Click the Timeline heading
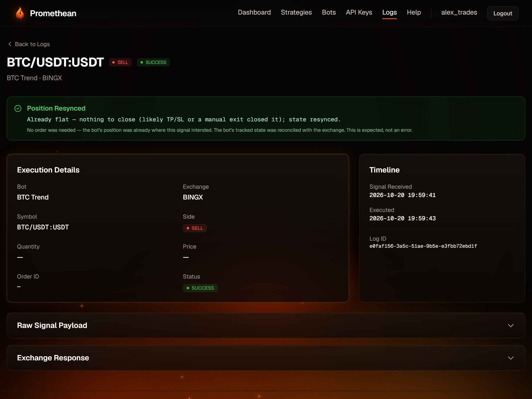This screenshot has height=399, width=532. click(x=384, y=170)
